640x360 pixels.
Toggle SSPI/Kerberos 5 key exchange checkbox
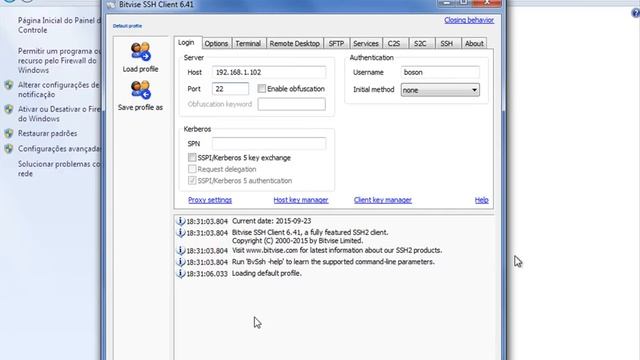coord(192,158)
